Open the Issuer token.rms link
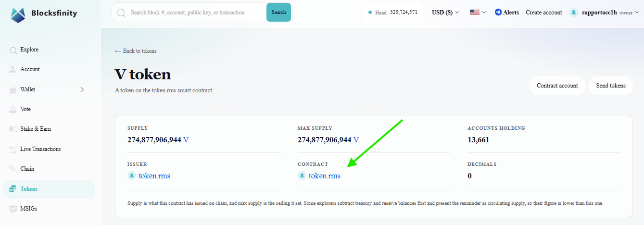Image resolution: width=644 pixels, height=225 pixels. (154, 176)
